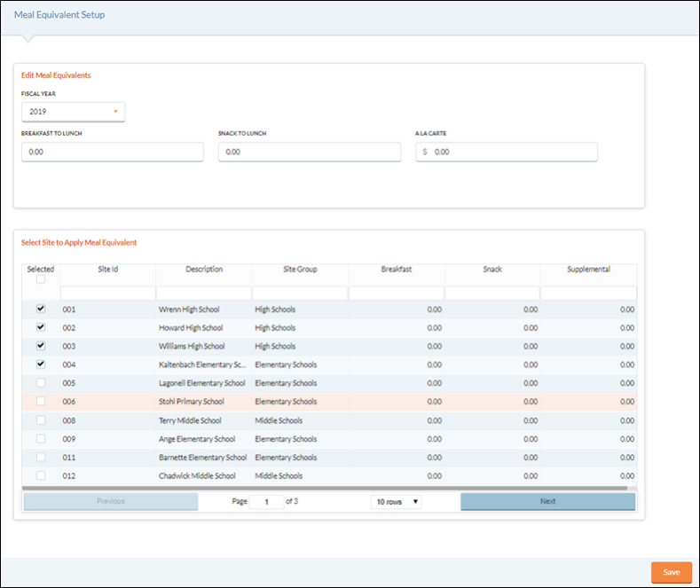Viewport: 700px width, 588px height.
Task: Uncheck the Howard High School checkbox
Action: coord(41,327)
